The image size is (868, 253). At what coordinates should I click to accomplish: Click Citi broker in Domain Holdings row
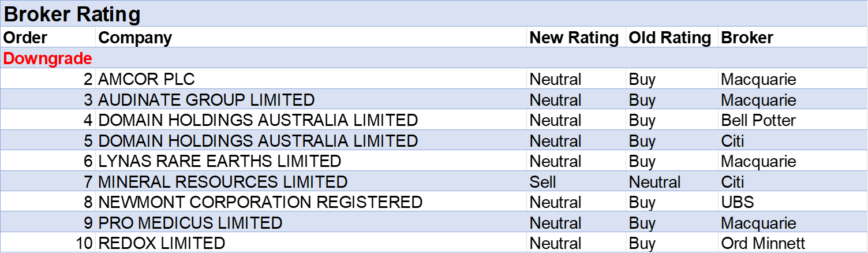point(732,141)
